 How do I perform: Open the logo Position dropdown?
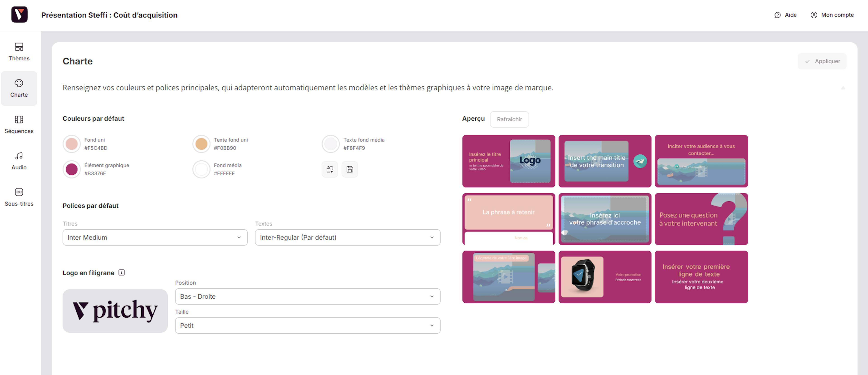[307, 297]
